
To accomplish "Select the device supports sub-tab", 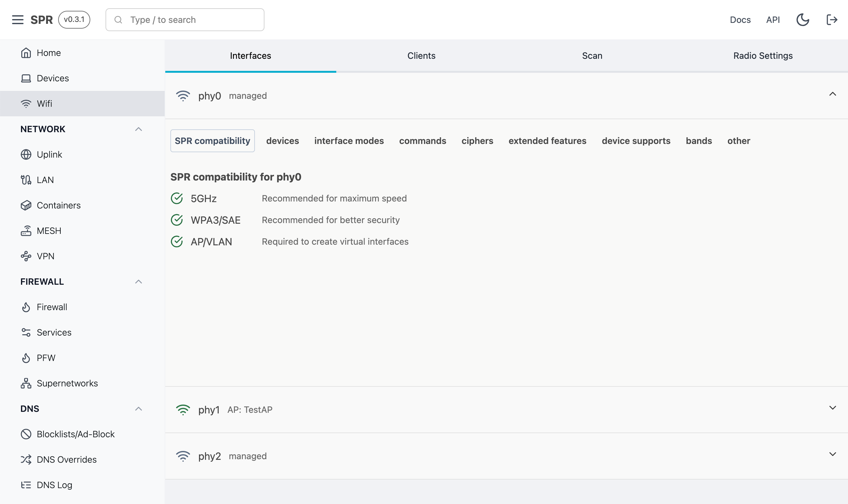I will pos(636,141).
